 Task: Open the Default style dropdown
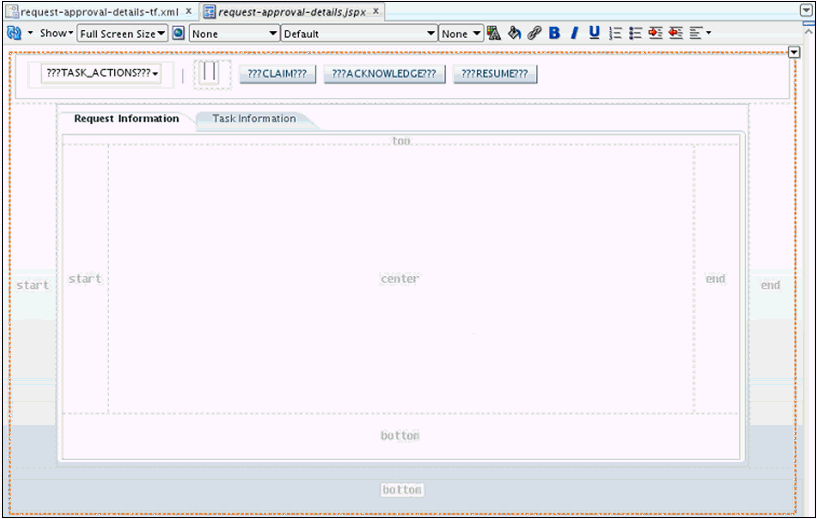(x=359, y=34)
